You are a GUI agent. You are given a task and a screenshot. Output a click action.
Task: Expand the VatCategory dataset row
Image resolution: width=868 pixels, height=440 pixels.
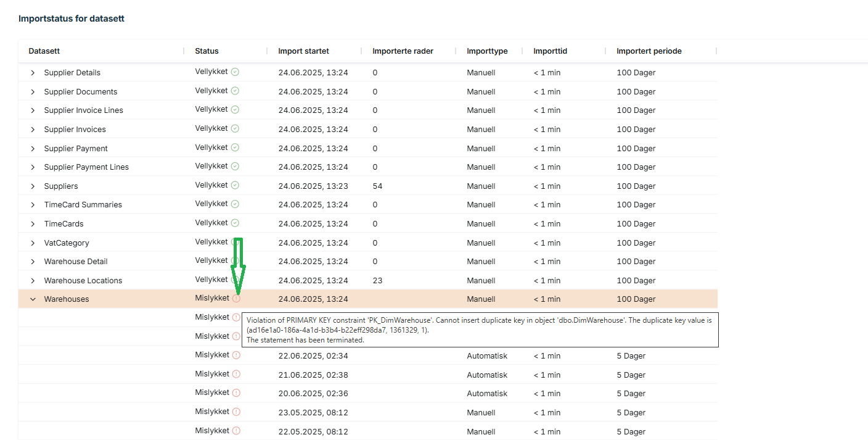click(x=33, y=243)
